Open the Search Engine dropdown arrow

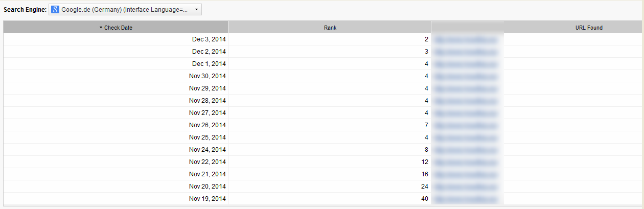coord(196,10)
